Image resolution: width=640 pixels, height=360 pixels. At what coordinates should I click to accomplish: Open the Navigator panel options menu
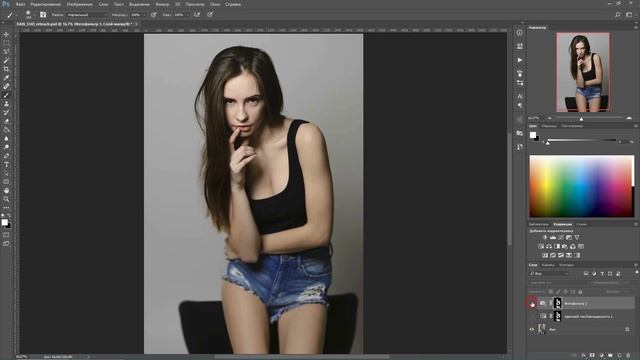click(636, 27)
